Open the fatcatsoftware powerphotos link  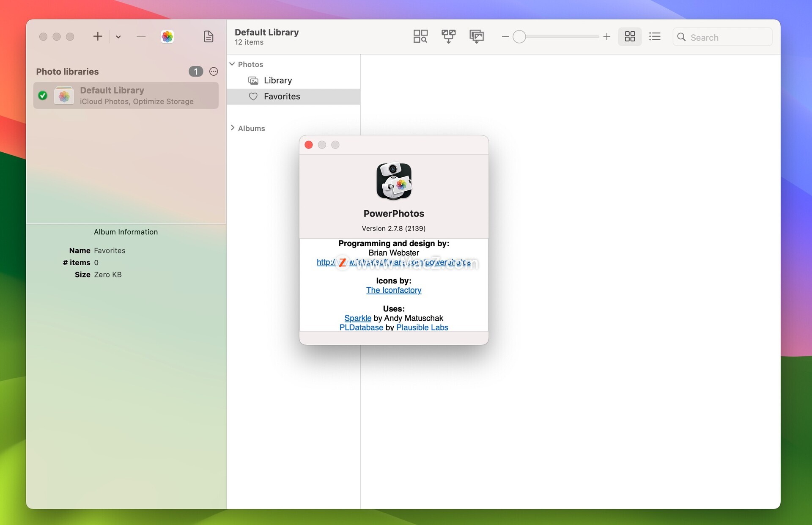point(394,262)
